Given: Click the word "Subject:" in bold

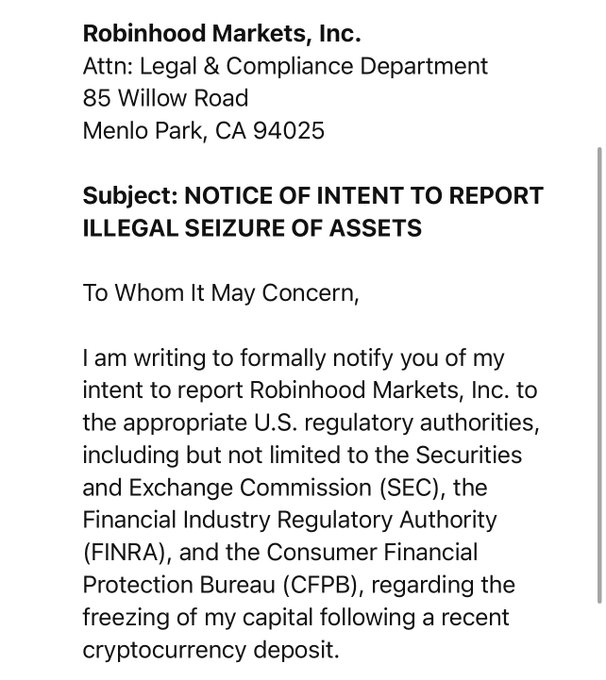Looking at the screenshot, I should 128,196.
